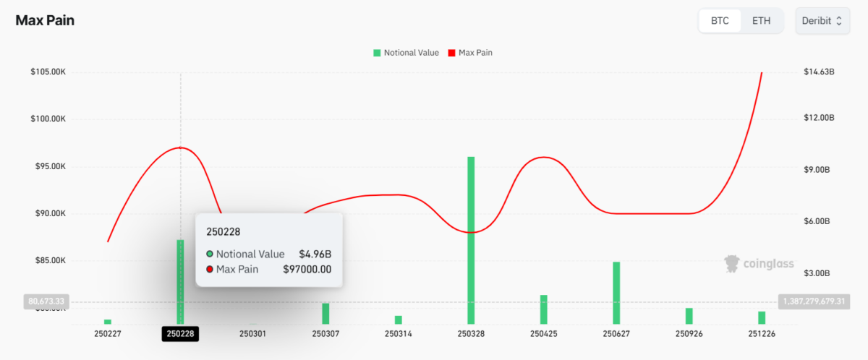Image resolution: width=868 pixels, height=360 pixels.
Task: Toggle the Max Pain legend series
Action: click(475, 53)
